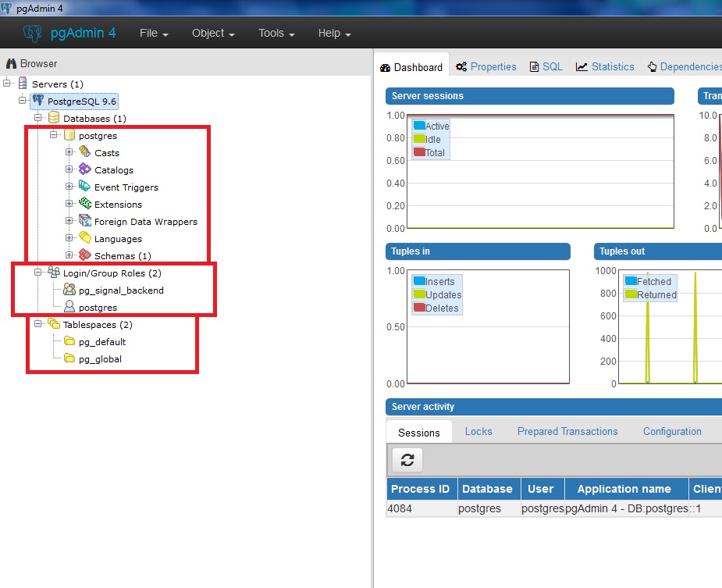Click the Casts icon

(x=85, y=151)
